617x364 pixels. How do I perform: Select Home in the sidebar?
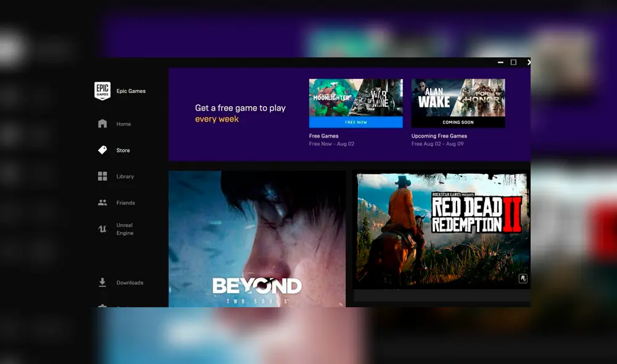pos(123,123)
